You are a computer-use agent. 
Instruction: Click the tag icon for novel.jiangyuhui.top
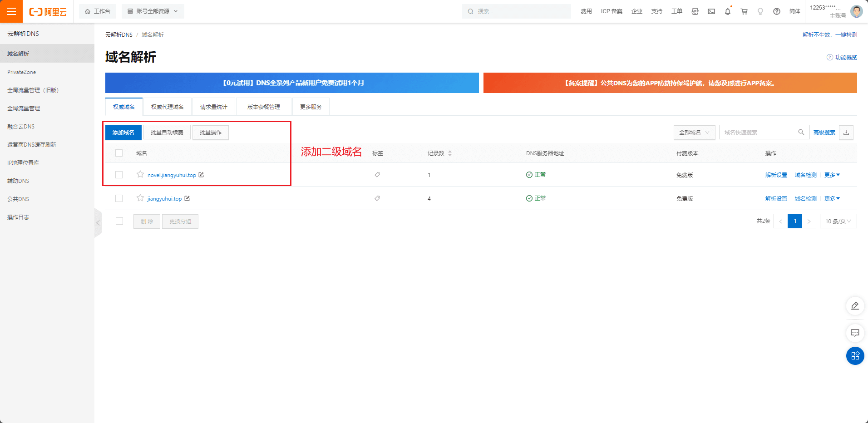tap(377, 175)
